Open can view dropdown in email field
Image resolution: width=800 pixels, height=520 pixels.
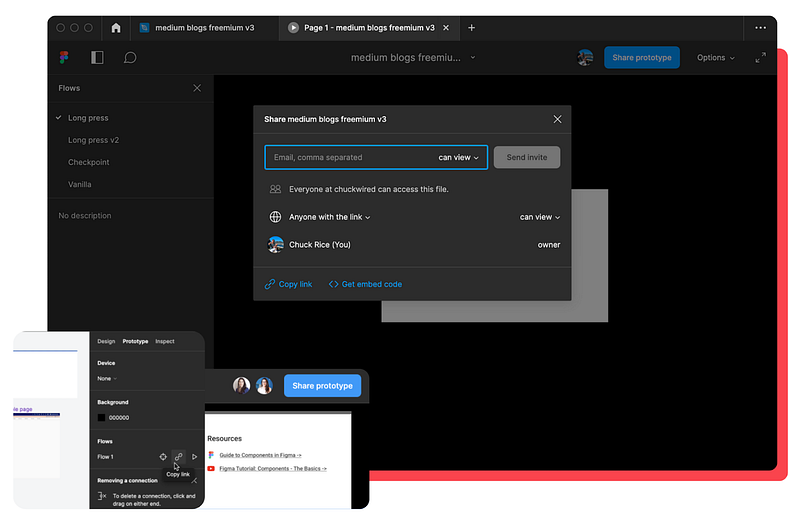point(459,157)
